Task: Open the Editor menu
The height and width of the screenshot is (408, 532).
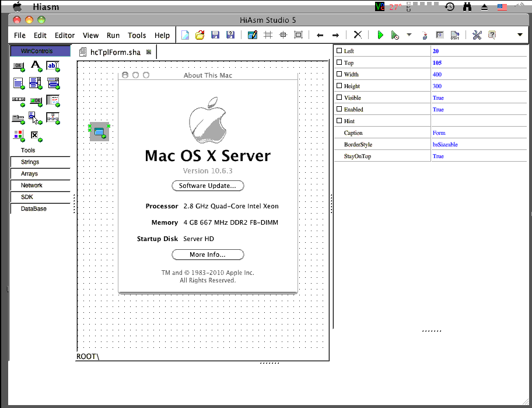Action: pos(65,36)
